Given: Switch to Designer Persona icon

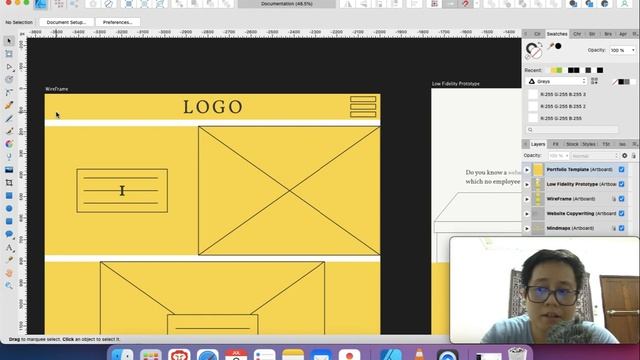Looking at the screenshot, I should coord(40,4).
